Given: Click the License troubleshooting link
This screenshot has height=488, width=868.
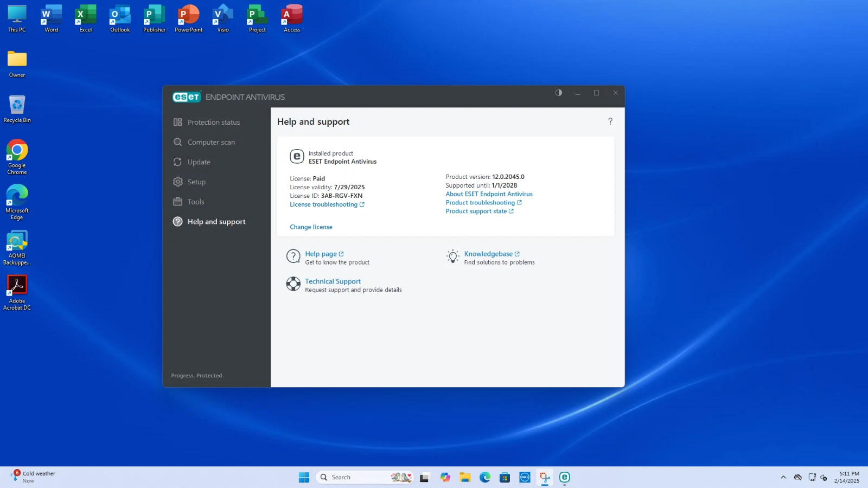Looking at the screenshot, I should coord(327,204).
